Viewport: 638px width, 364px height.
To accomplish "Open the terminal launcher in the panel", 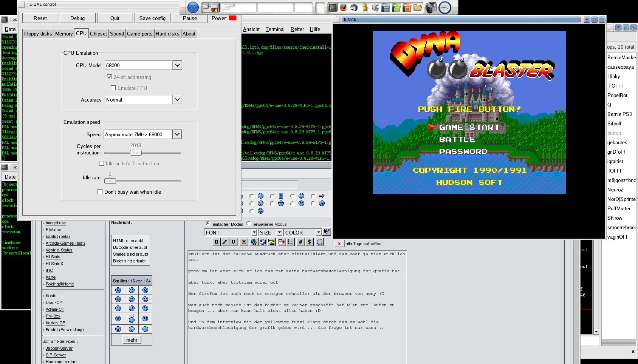I will pos(333,8).
